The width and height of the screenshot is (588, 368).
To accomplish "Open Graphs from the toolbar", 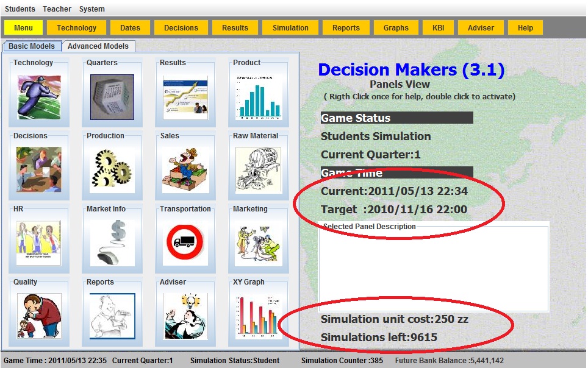I will [x=396, y=28].
